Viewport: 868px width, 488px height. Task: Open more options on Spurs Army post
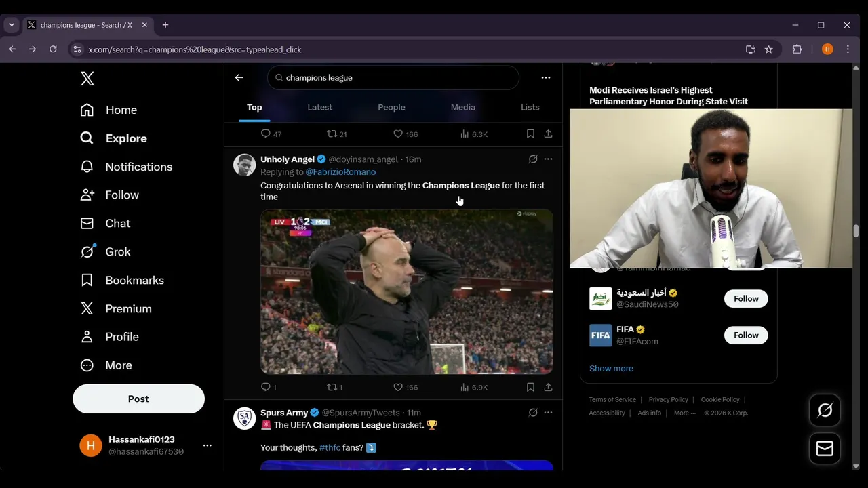548,413
